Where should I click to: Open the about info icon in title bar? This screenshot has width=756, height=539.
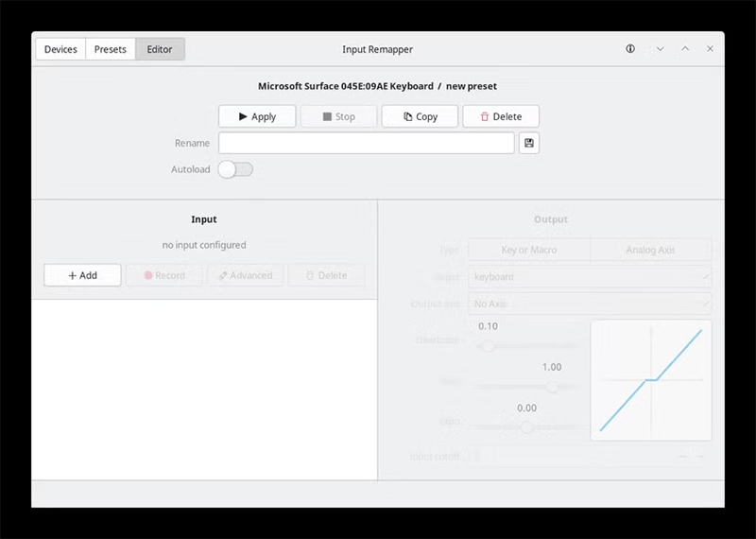[630, 49]
